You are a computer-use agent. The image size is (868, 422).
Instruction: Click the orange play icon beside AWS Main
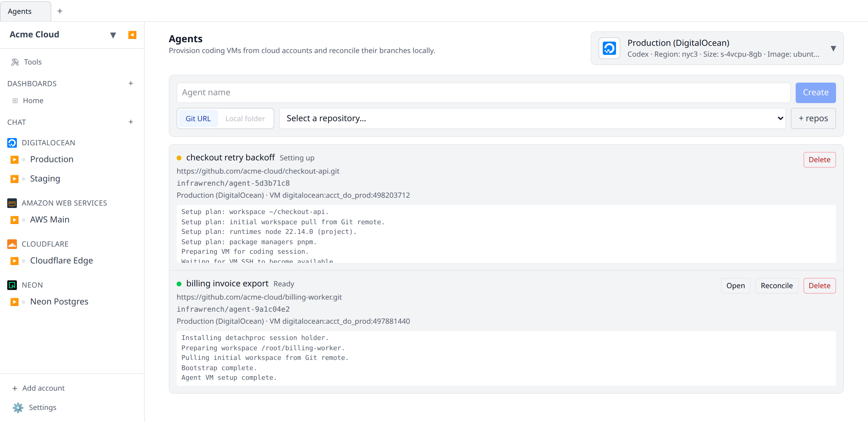pyautogui.click(x=14, y=220)
